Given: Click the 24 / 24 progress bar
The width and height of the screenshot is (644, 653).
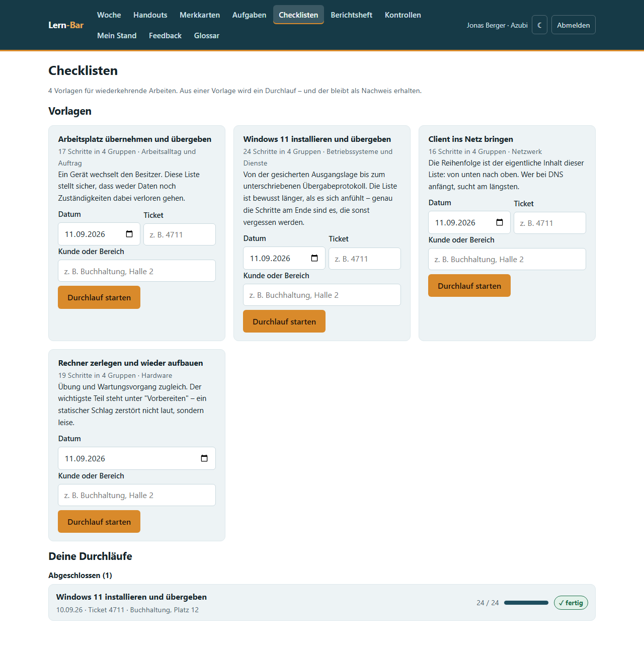Looking at the screenshot, I should (526, 603).
